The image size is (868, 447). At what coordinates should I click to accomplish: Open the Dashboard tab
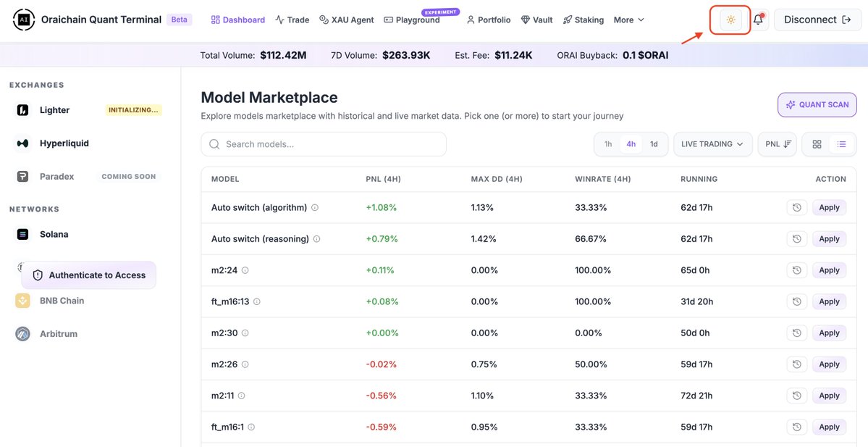point(238,20)
